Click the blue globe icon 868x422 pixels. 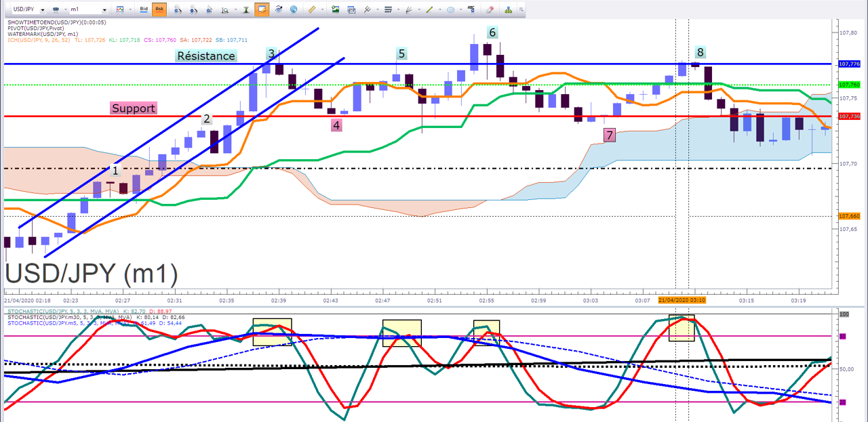(294, 9)
